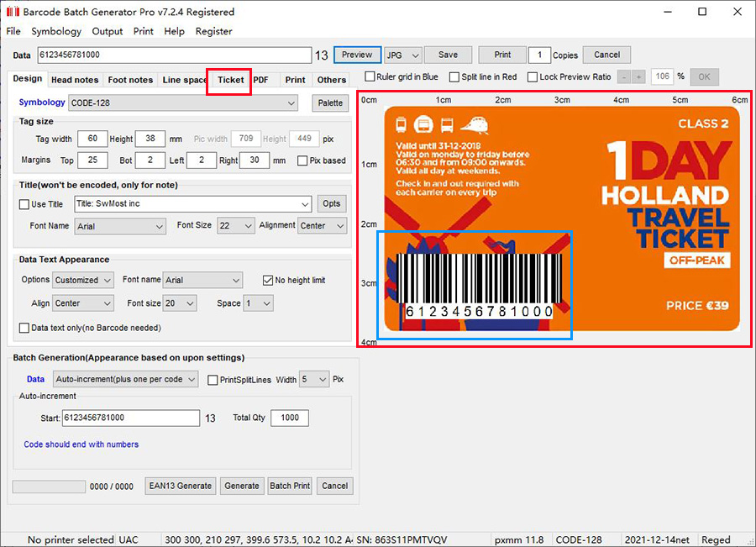Open the Auto-increment data mode dropdown

click(x=125, y=380)
